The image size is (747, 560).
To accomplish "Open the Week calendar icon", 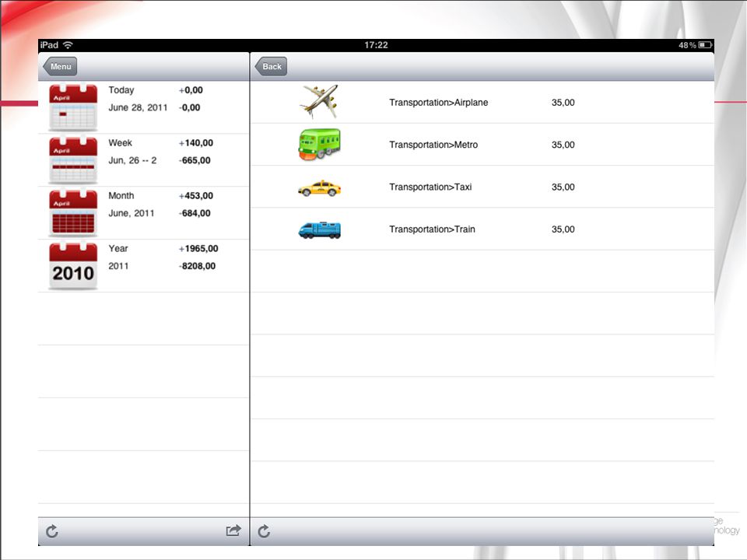I will (x=73, y=160).
